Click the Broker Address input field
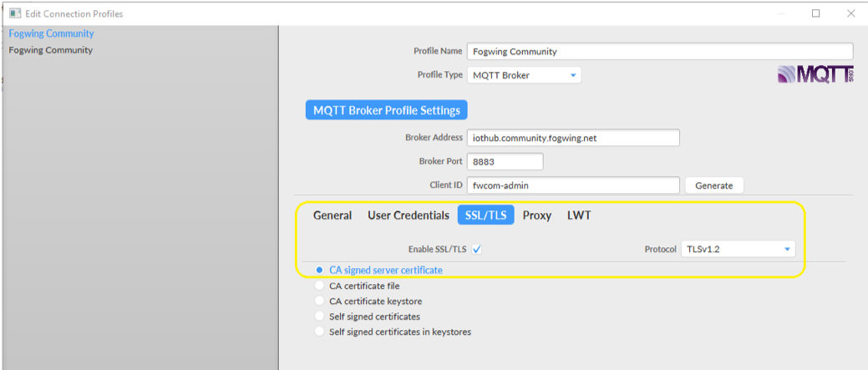Image resolution: width=868 pixels, height=370 pixels. coord(573,138)
